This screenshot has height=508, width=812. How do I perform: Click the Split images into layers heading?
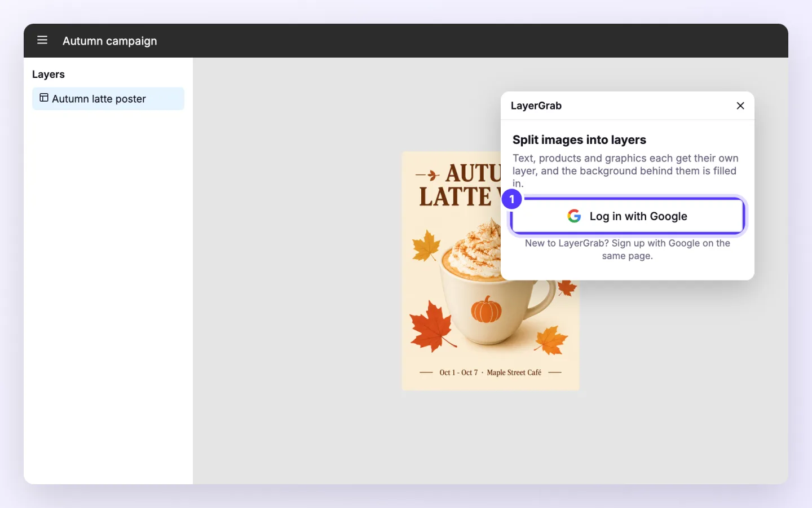[579, 140]
